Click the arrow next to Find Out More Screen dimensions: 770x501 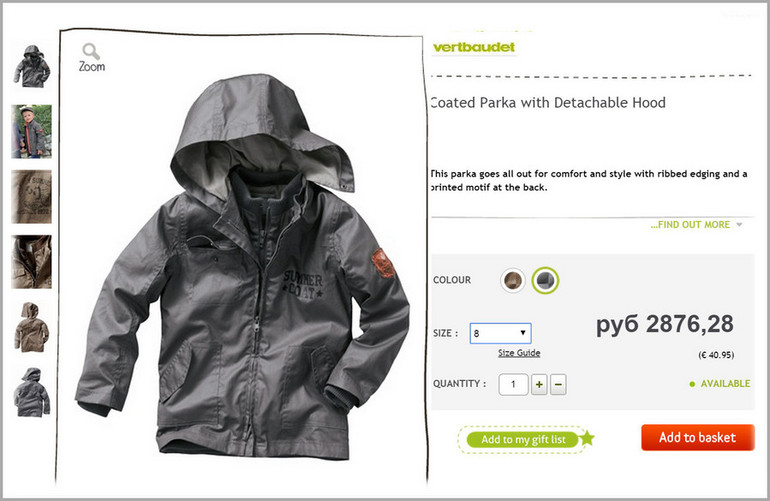coord(739,224)
